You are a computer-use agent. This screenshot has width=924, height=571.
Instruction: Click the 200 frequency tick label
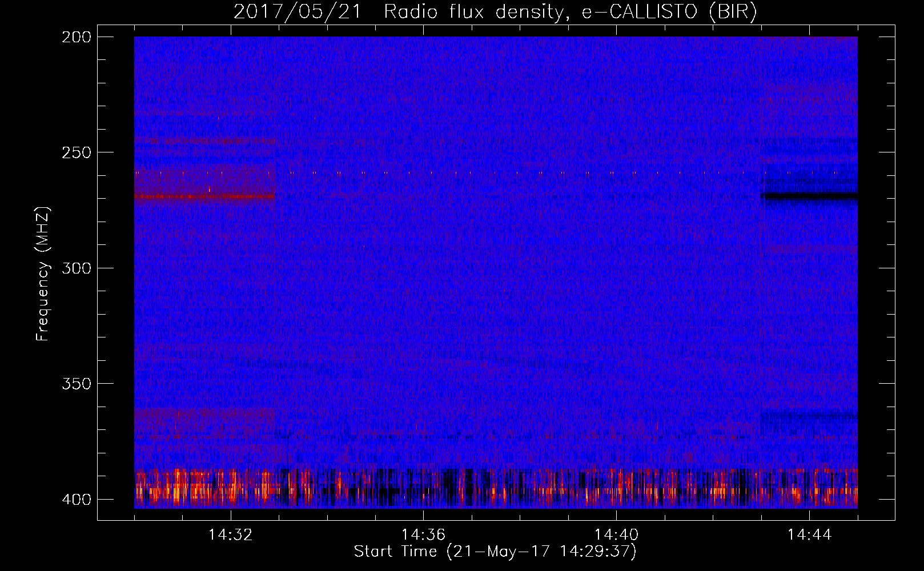[x=76, y=37]
